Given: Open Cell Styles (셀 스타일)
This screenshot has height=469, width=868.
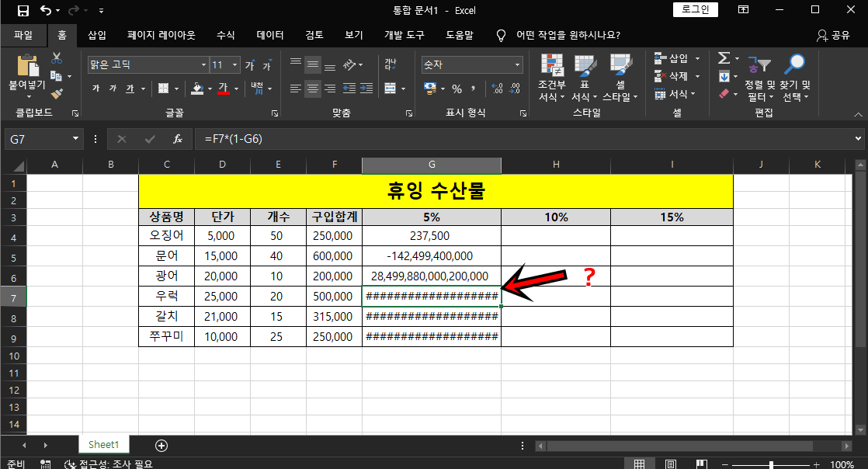Looking at the screenshot, I should coord(620,78).
